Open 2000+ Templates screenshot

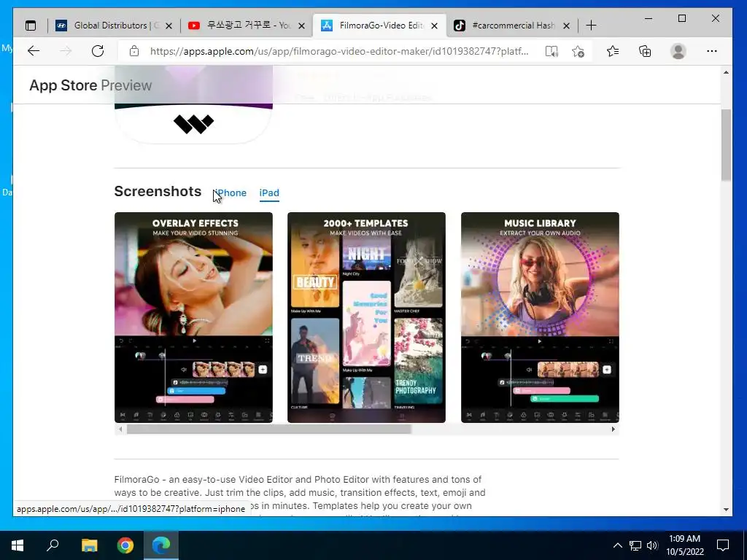[366, 318]
